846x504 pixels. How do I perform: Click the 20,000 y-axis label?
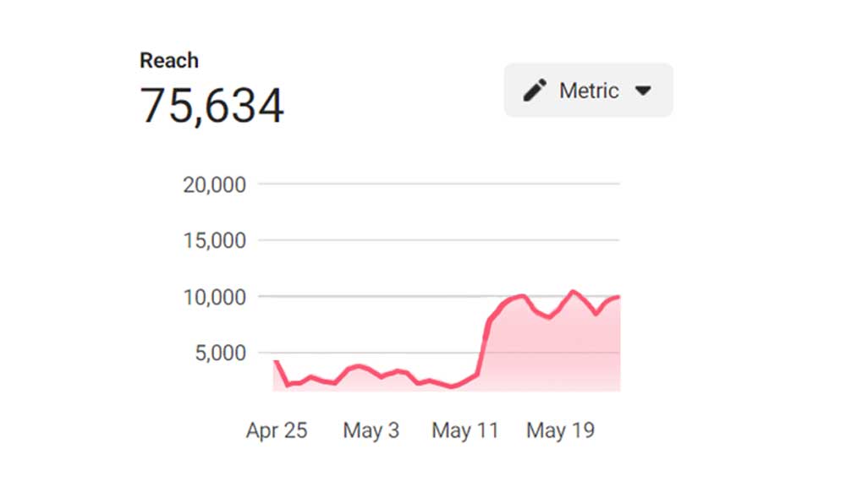(x=215, y=184)
